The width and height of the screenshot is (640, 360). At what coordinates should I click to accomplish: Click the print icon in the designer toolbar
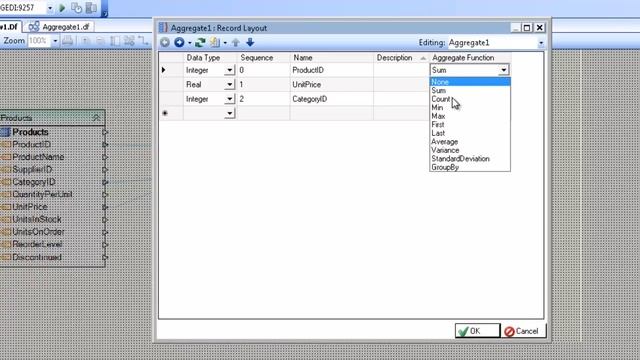click(68, 41)
